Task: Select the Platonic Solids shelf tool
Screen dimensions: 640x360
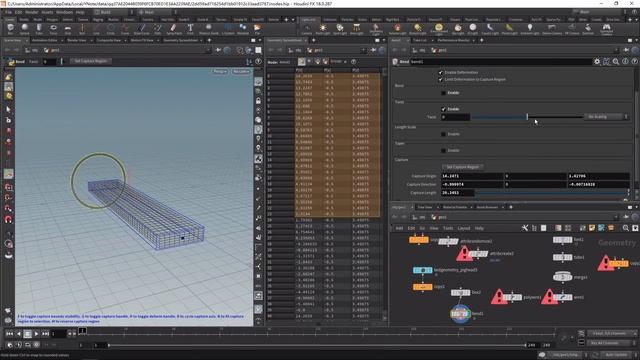Action: 209,29
